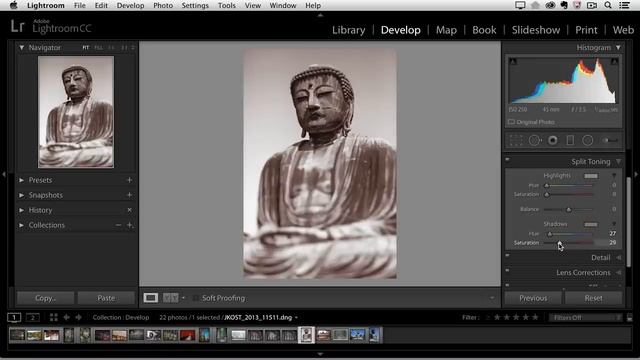
Task: Switch to the Map module
Action: [446, 30]
